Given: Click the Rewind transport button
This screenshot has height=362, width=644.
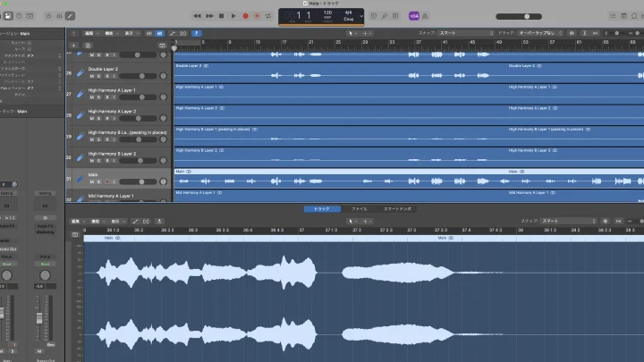Looking at the screenshot, I should (197, 16).
